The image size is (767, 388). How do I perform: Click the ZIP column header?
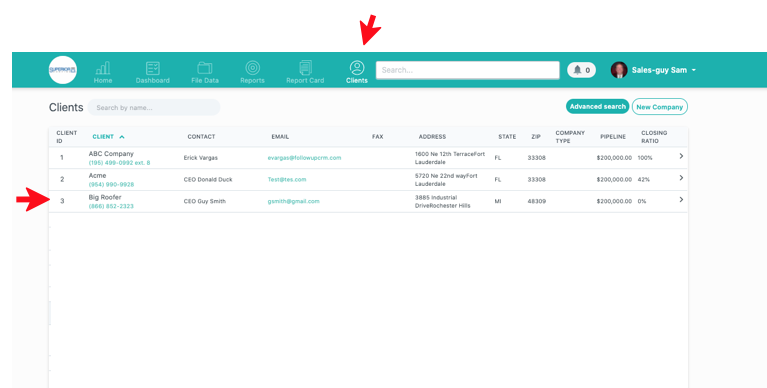pos(536,137)
